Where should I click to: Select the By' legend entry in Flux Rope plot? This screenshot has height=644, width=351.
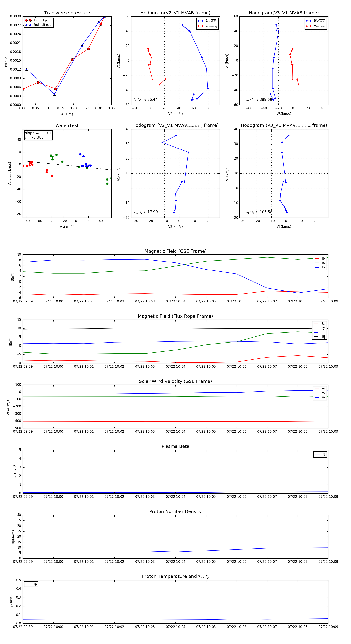[x=320, y=328]
